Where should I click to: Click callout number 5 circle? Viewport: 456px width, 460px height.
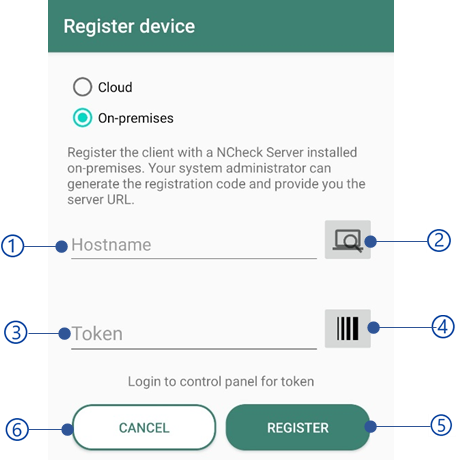tap(441, 425)
